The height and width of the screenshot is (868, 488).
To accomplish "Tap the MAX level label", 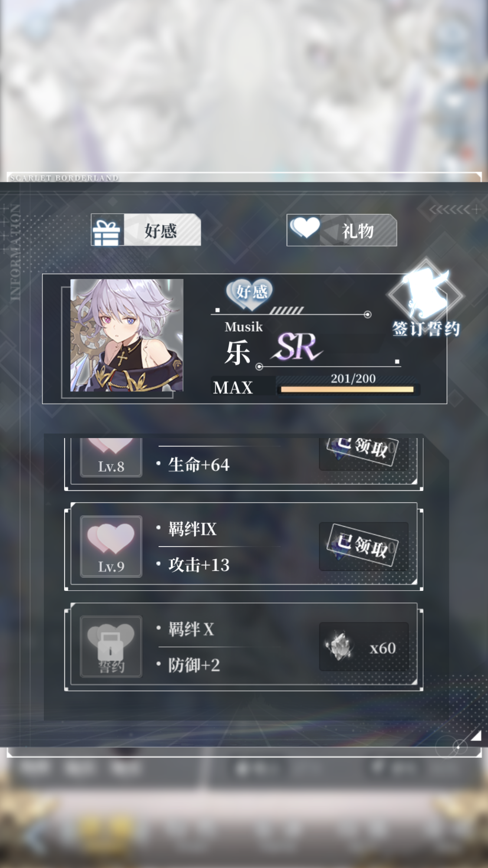I will 233,387.
